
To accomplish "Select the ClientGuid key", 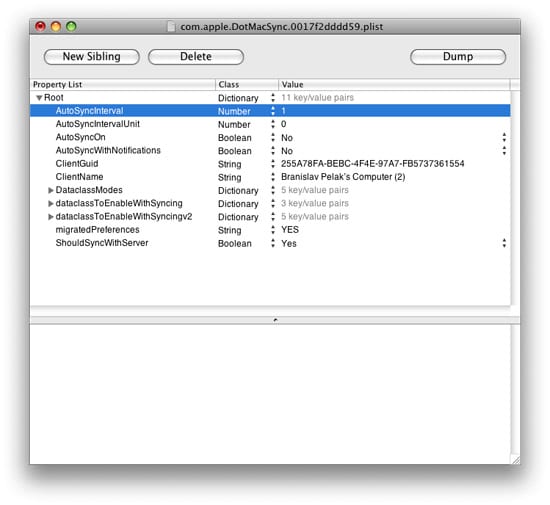I will coord(77,164).
